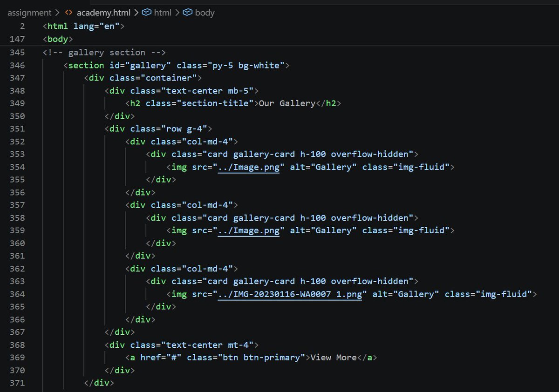559x392 pixels.
Task: Click the cube icon before 'html' breadcrumb
Action: [x=147, y=13]
